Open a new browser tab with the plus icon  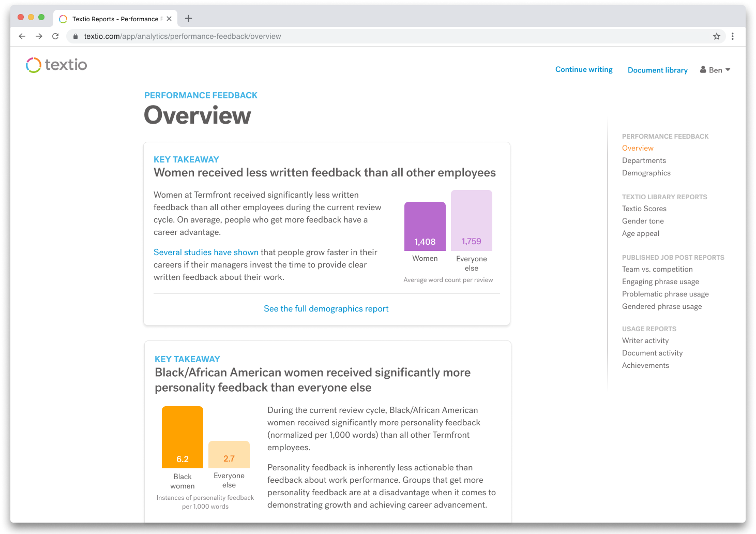pos(188,18)
